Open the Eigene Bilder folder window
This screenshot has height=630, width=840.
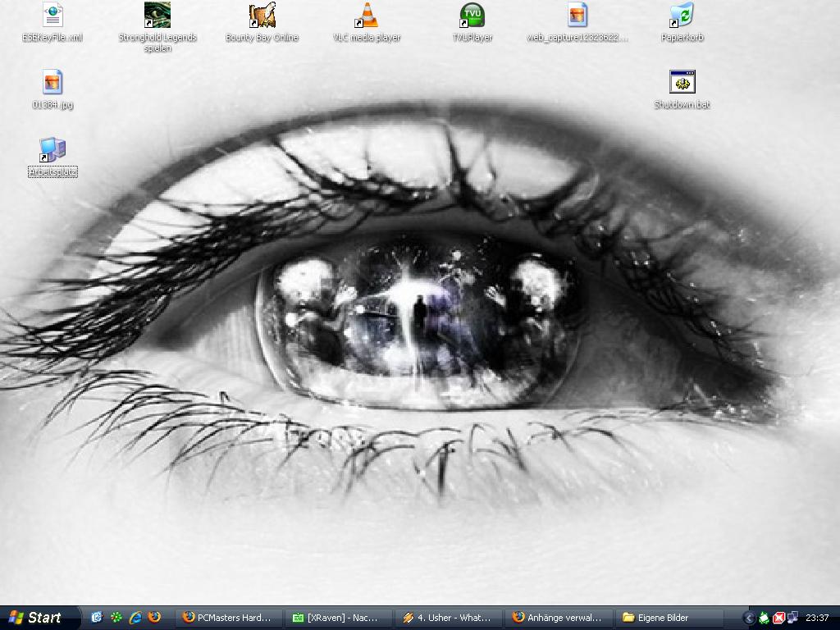(x=667, y=618)
